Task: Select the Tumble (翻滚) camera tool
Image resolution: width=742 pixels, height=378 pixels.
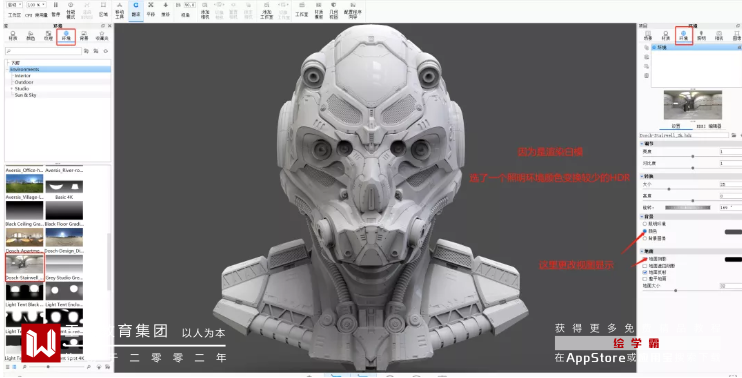Action: click(x=135, y=9)
